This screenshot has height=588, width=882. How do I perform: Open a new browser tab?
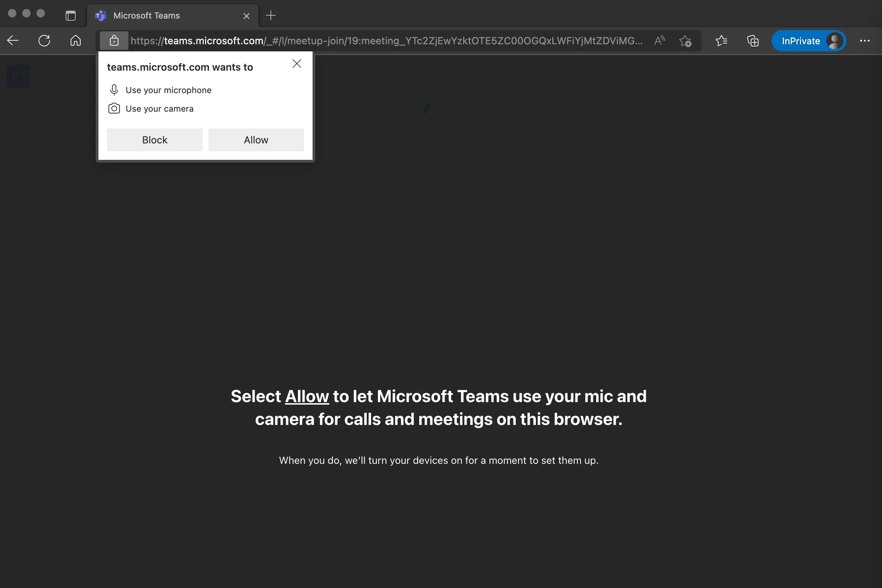(270, 15)
